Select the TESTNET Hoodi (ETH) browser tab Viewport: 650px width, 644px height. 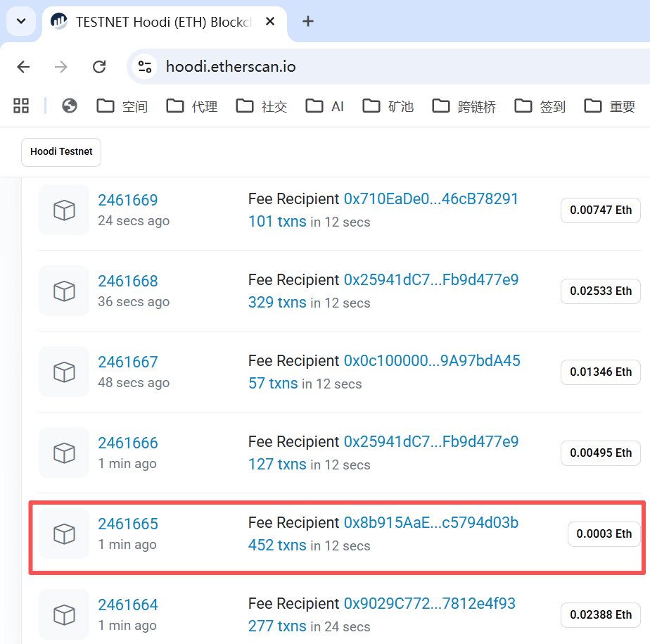coord(164,22)
